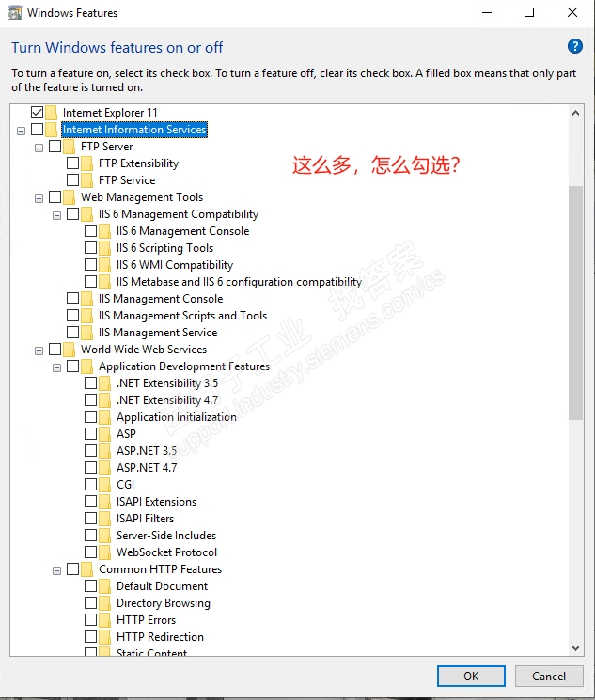Check the ASP checkbox
The height and width of the screenshot is (700, 595).
click(90, 433)
